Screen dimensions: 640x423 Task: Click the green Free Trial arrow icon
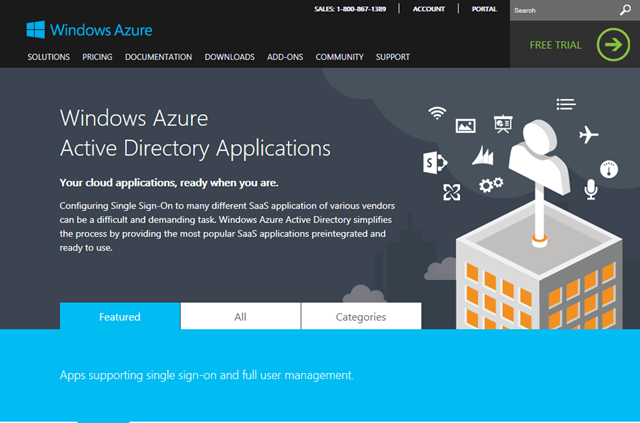[x=613, y=45]
